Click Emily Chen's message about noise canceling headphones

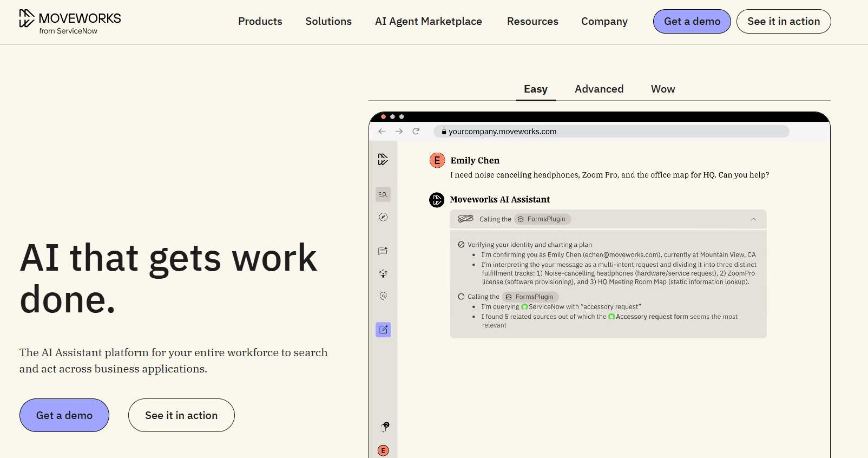610,175
